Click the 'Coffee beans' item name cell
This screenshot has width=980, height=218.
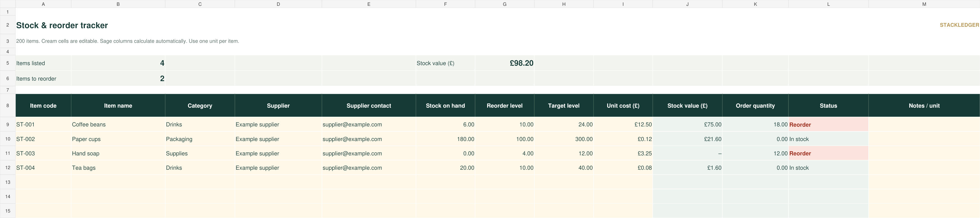pos(118,124)
